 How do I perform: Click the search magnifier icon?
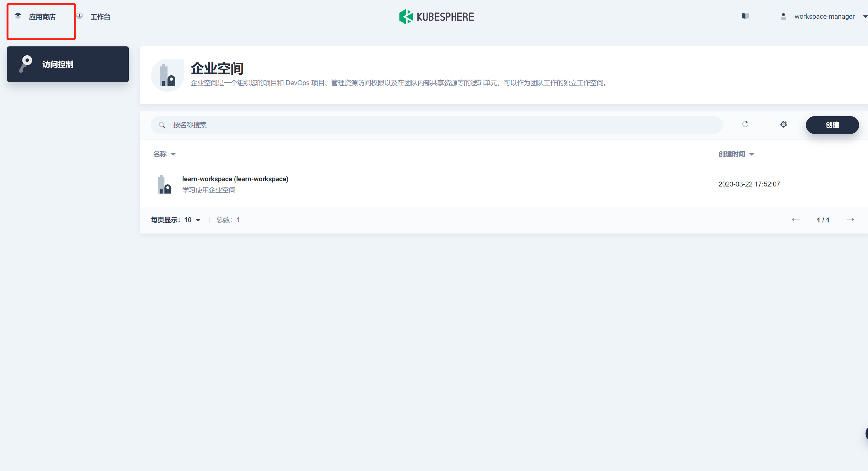pos(162,125)
